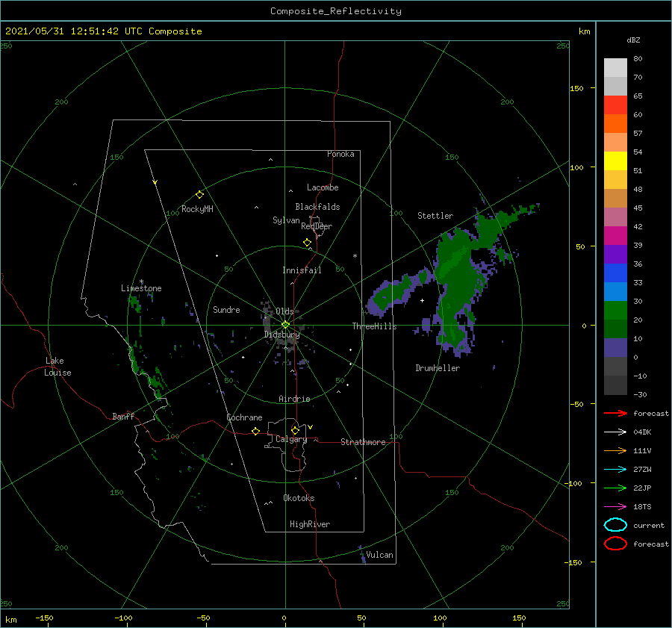Select the 10 dBZ purple swatch

pyautogui.click(x=615, y=348)
